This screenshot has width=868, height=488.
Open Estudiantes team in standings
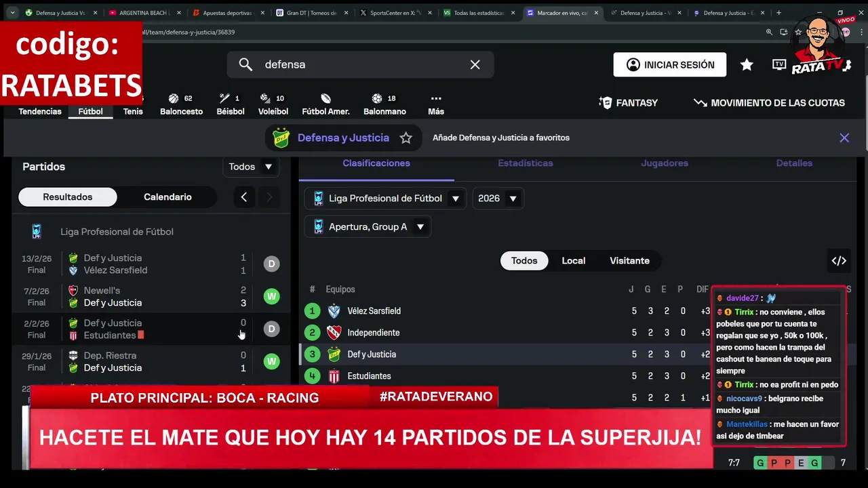(x=370, y=376)
